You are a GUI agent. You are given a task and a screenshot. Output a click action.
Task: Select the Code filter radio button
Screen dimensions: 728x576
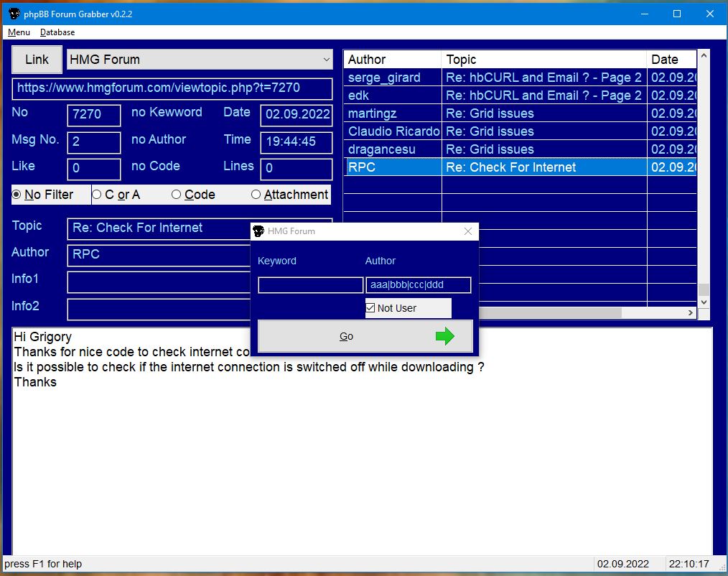tap(176, 195)
